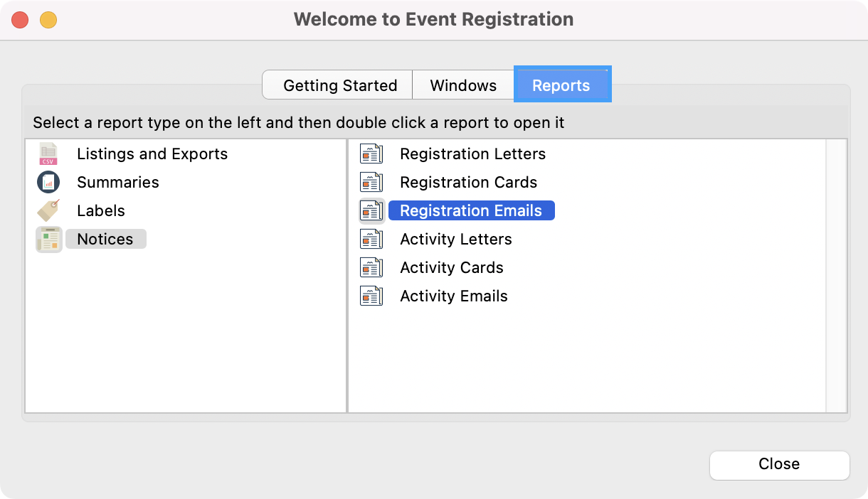Open the Windows tab
Viewport: 868px width, 499px height.
click(x=463, y=85)
